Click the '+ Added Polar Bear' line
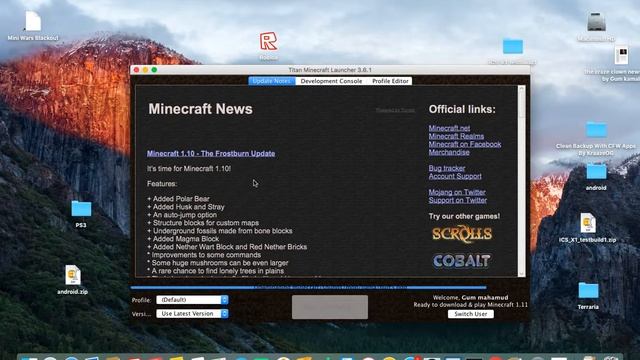The image size is (640, 360). (x=178, y=199)
